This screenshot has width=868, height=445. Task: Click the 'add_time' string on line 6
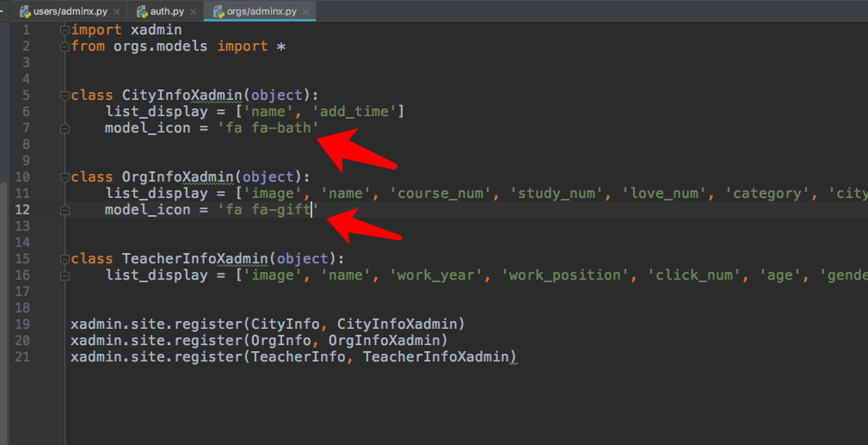click(x=354, y=112)
